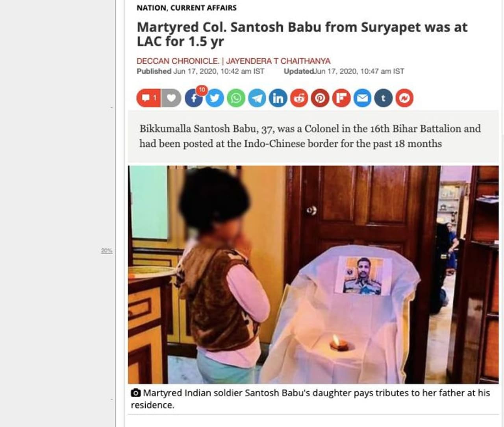The height and width of the screenshot is (427, 504).
Task: Click the 20% marker link
Action: coord(107,251)
